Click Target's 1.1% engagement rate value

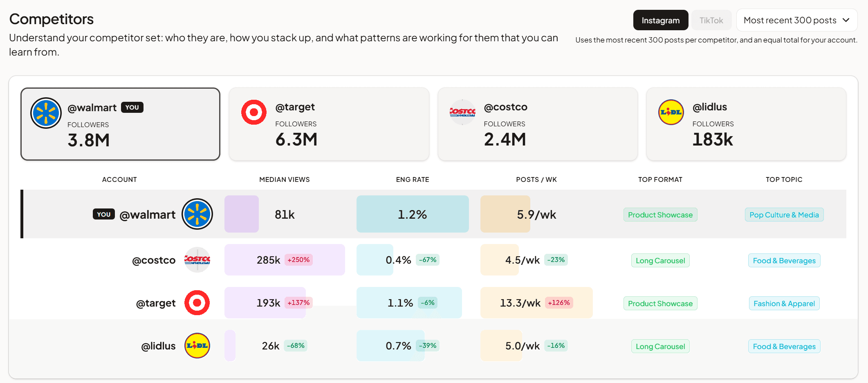(x=400, y=303)
